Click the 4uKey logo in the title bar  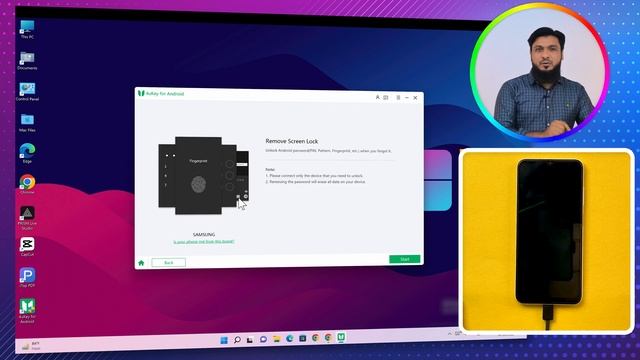(x=141, y=93)
